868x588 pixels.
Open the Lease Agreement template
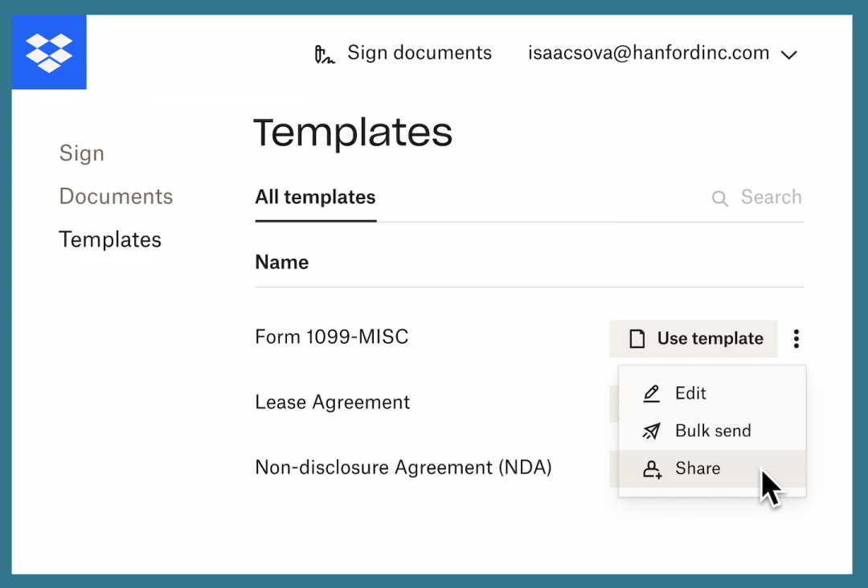(x=332, y=402)
